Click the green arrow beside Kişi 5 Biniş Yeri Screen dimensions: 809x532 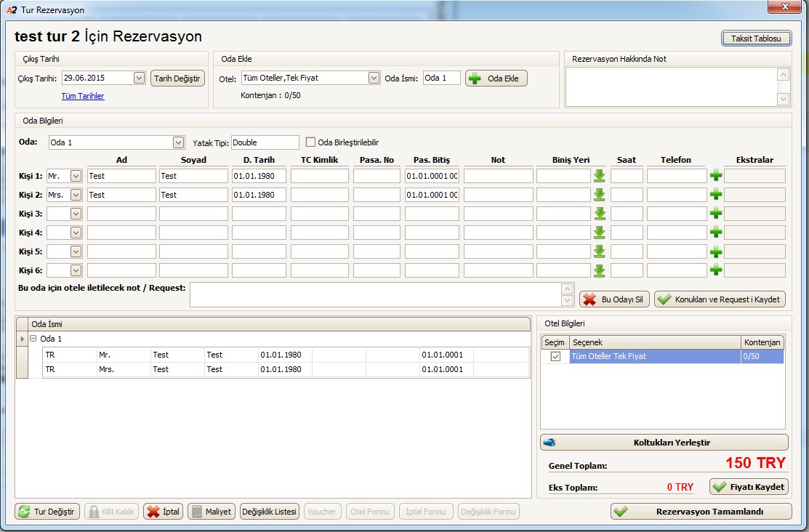pos(599,251)
